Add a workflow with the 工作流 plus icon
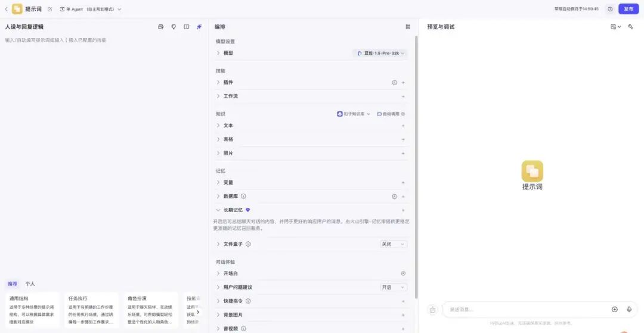The width and height of the screenshot is (644, 333). pos(403,97)
